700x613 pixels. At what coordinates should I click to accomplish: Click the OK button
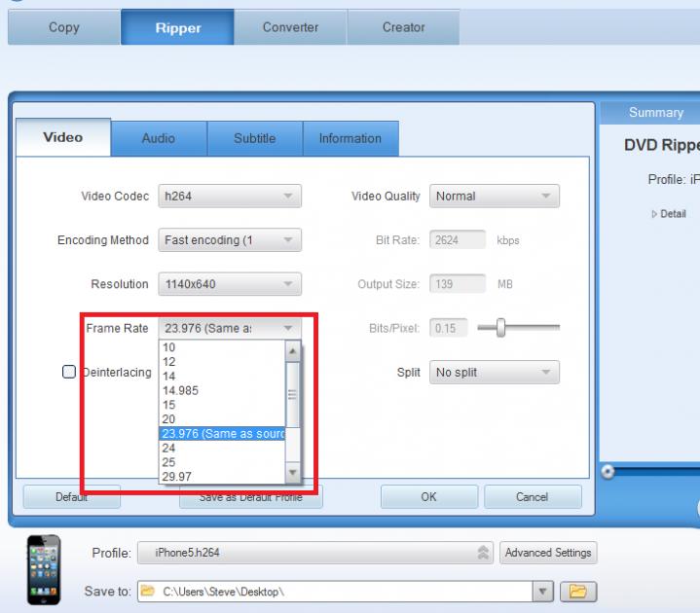pos(428,497)
